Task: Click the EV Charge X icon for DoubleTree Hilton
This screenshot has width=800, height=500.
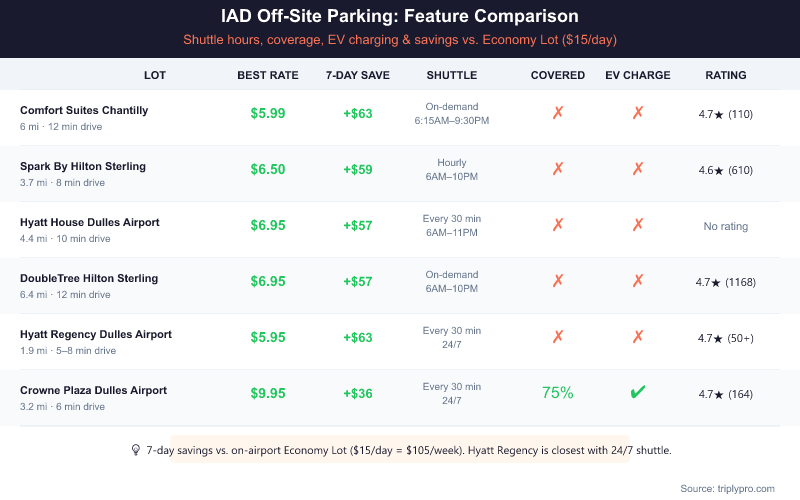Action: (638, 281)
